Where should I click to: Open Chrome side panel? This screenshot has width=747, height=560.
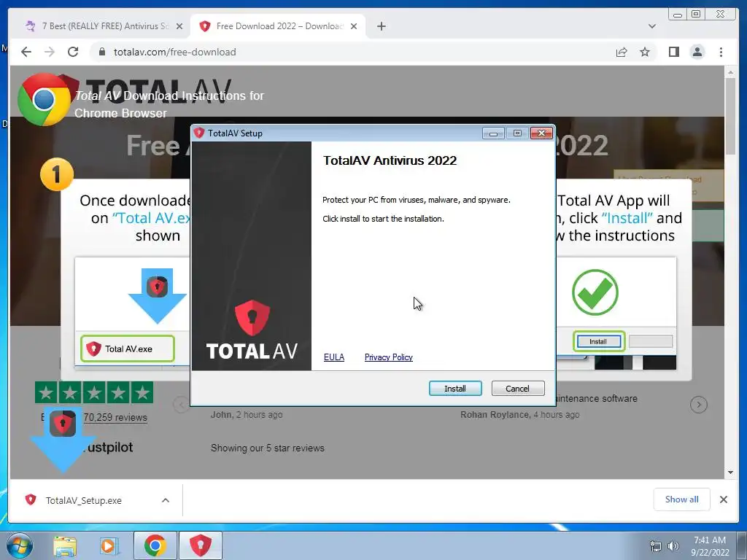(x=673, y=52)
